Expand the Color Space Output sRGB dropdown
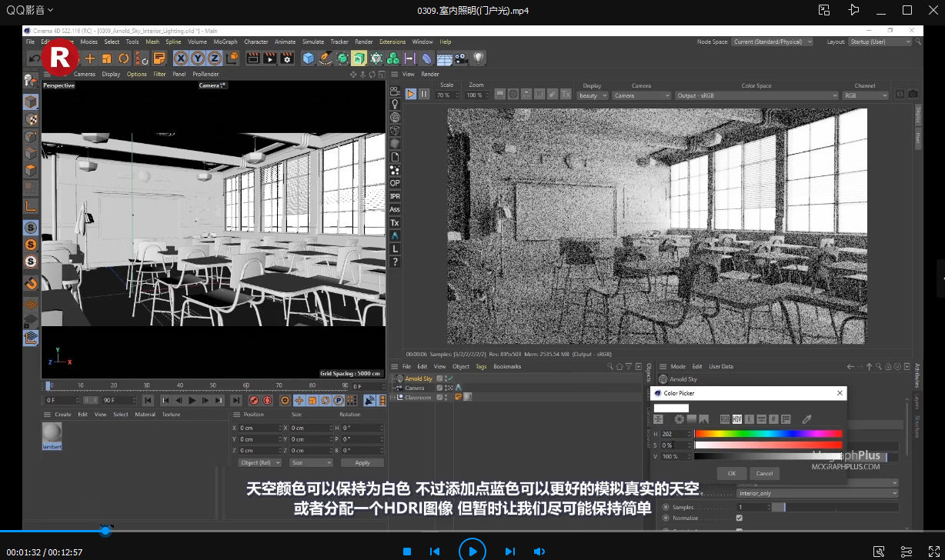Image resolution: width=945 pixels, height=560 pixels. pyautogui.click(x=756, y=95)
